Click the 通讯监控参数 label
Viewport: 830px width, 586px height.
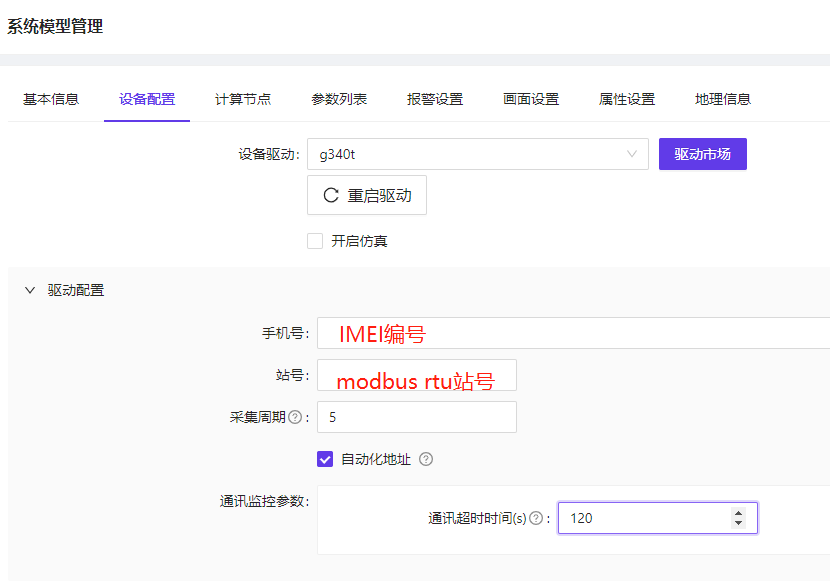tap(264, 501)
